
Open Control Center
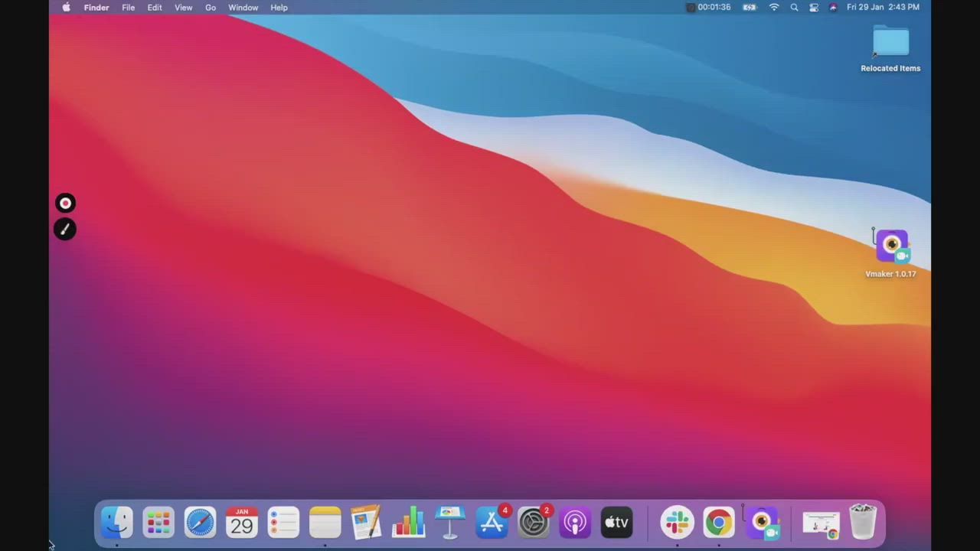[814, 8]
